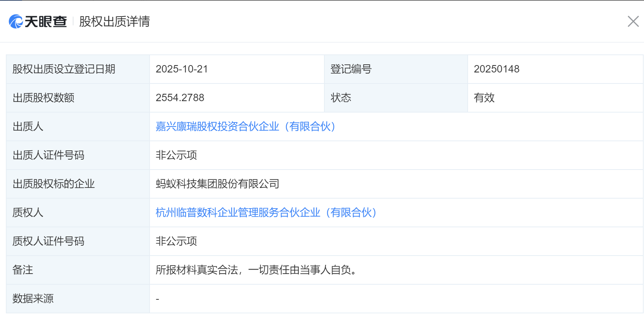The width and height of the screenshot is (644, 324).
Task: Click the 出质股权标的企业 label
Action: (x=54, y=184)
